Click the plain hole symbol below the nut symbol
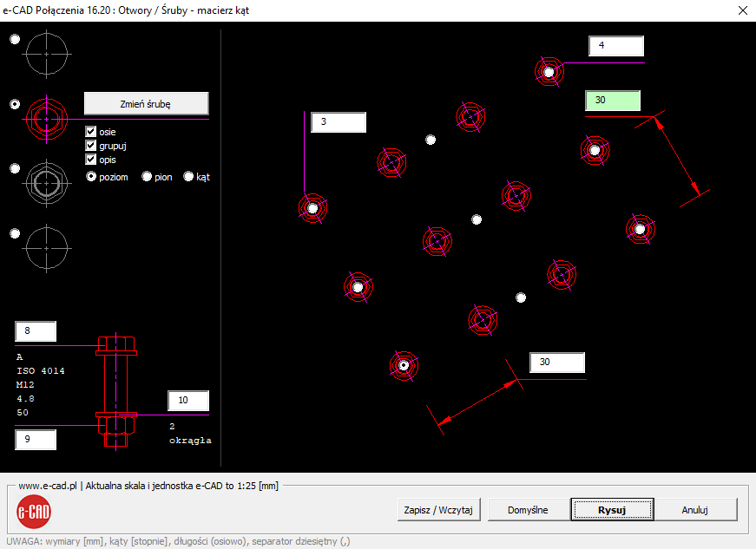This screenshot has height=549, width=756. (x=46, y=249)
